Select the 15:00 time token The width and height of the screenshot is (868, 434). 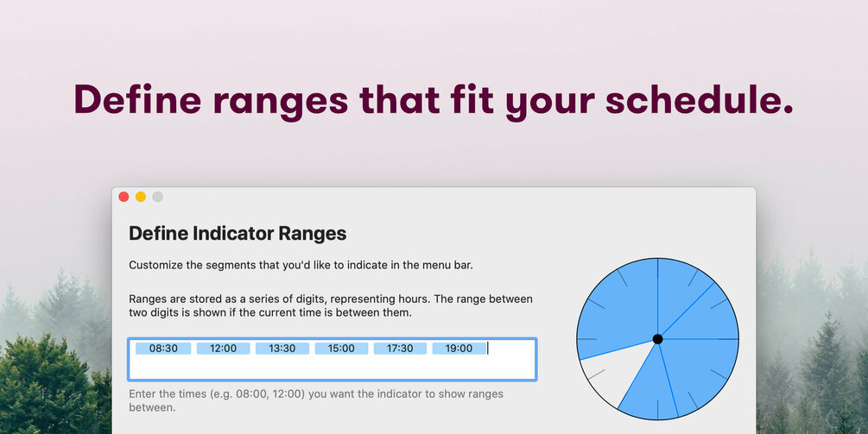341,349
